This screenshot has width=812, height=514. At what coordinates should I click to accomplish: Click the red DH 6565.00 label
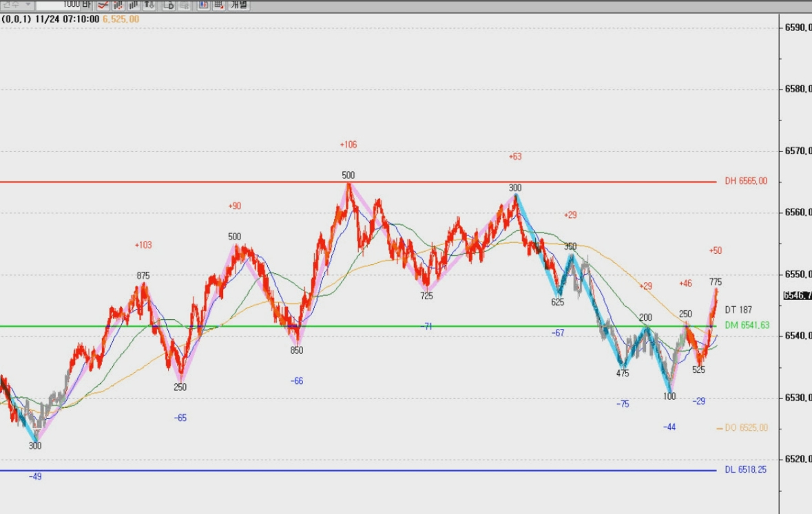[x=746, y=181]
